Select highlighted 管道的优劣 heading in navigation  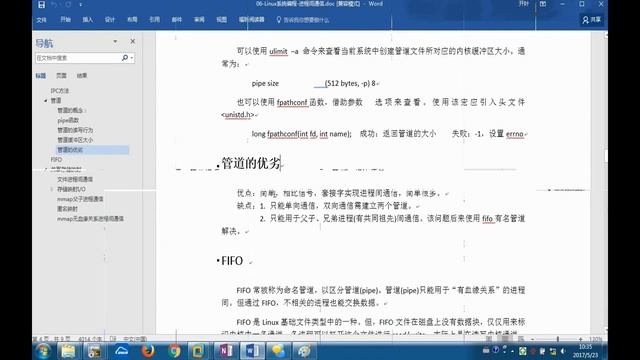(x=93, y=150)
